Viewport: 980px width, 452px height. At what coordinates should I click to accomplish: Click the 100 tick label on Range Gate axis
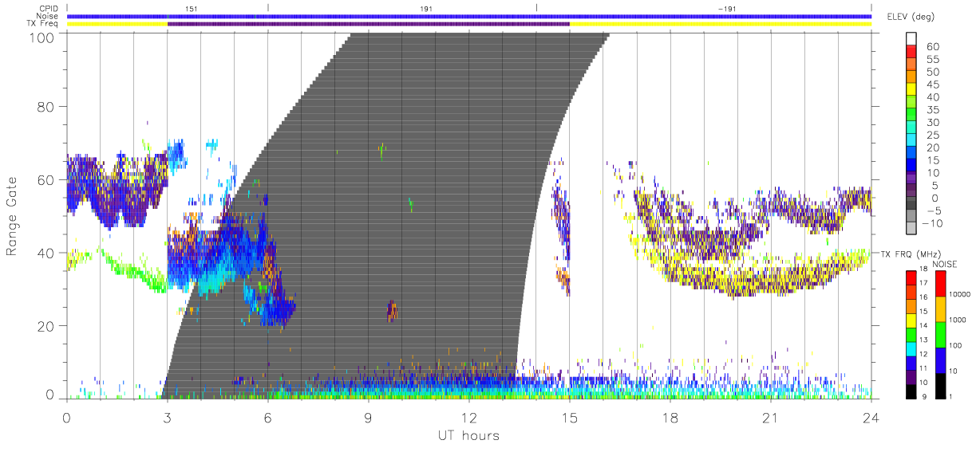click(x=41, y=37)
